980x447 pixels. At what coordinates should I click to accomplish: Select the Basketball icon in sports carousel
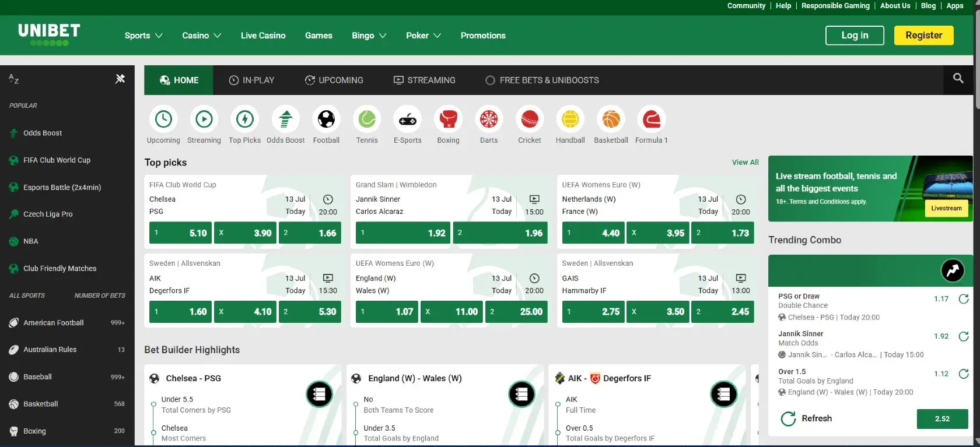click(x=611, y=119)
